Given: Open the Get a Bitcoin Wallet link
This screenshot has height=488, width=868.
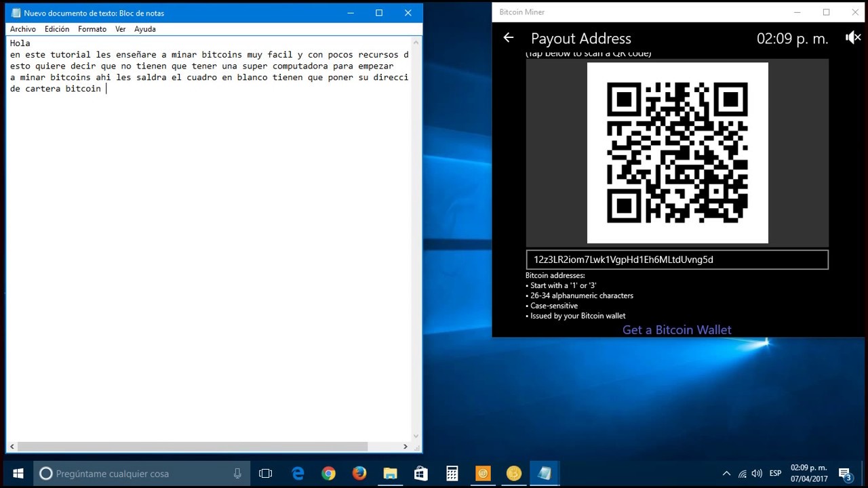Looking at the screenshot, I should (x=677, y=330).
